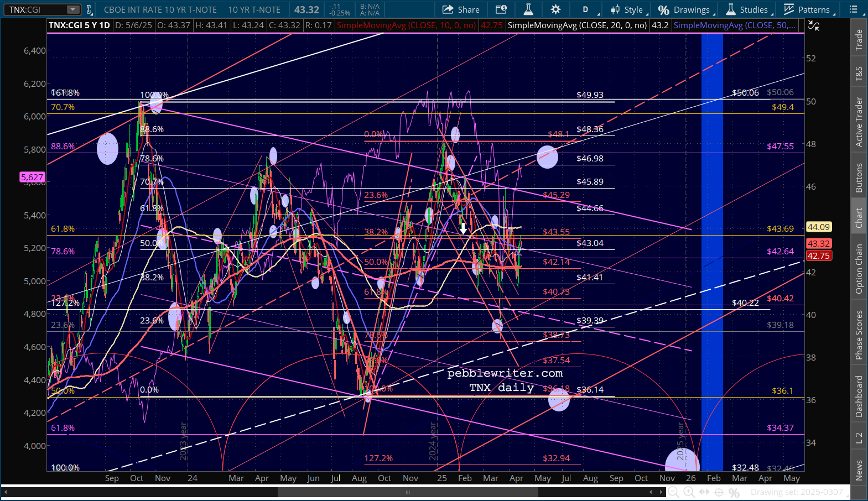Click the SimpleMovingAvg (CLOSE, 50 label
This screenshot has height=501, width=868.
tap(734, 25)
